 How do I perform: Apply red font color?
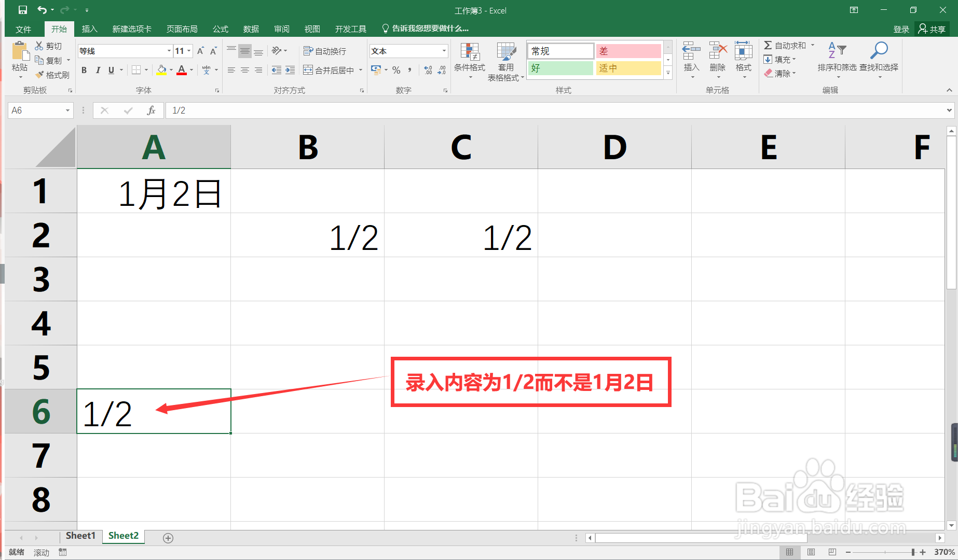tap(182, 70)
